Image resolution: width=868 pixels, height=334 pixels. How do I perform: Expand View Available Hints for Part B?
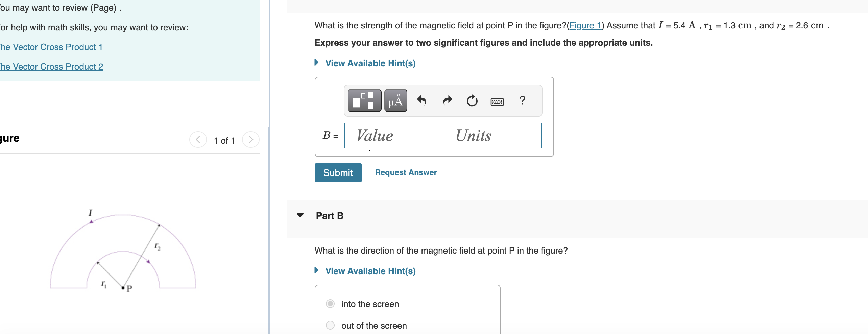(370, 271)
